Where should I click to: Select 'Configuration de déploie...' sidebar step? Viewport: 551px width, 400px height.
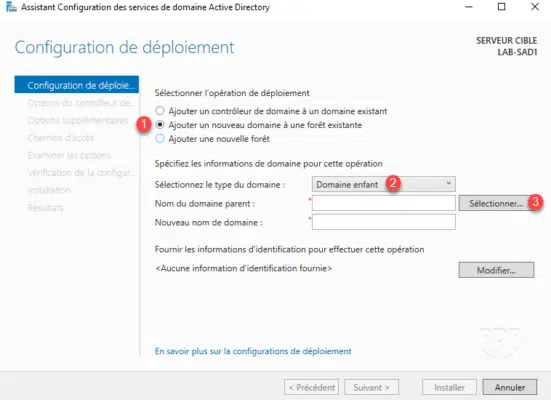coord(77,85)
